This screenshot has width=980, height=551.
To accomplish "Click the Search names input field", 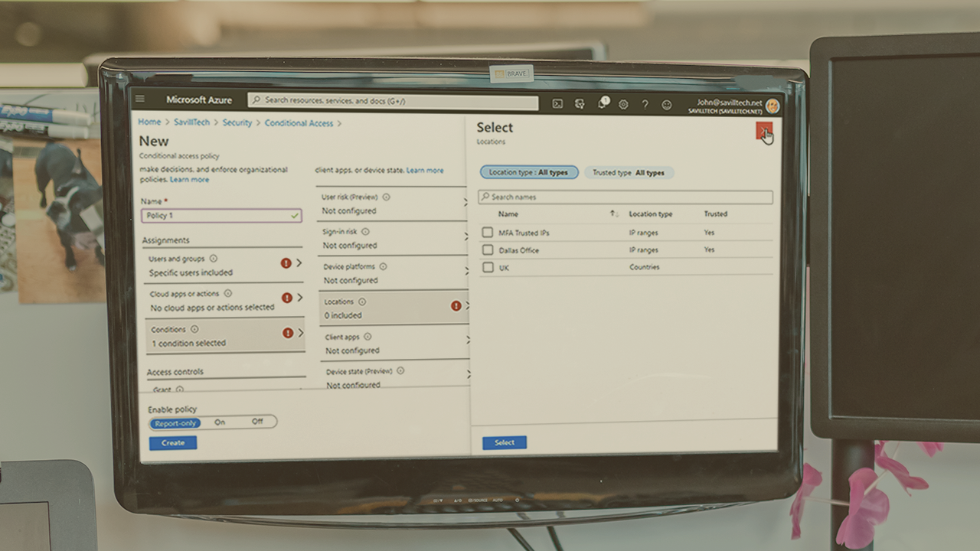I will click(626, 197).
